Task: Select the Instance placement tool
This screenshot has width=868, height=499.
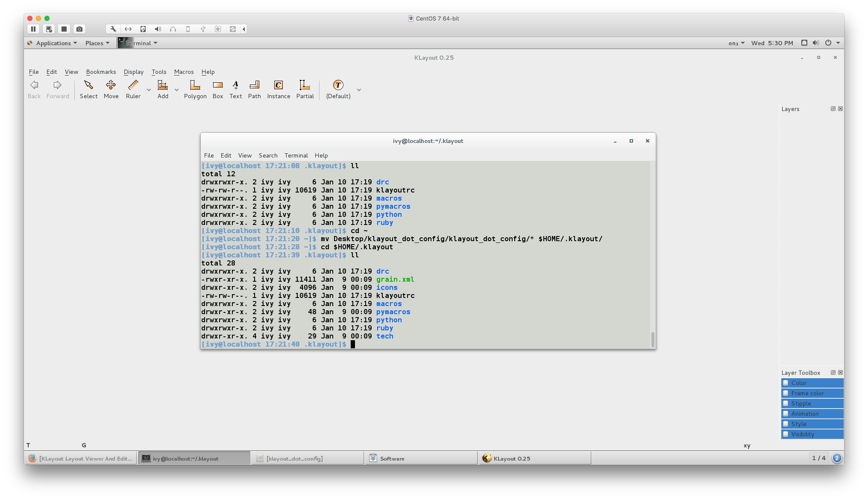Action: pos(279,89)
